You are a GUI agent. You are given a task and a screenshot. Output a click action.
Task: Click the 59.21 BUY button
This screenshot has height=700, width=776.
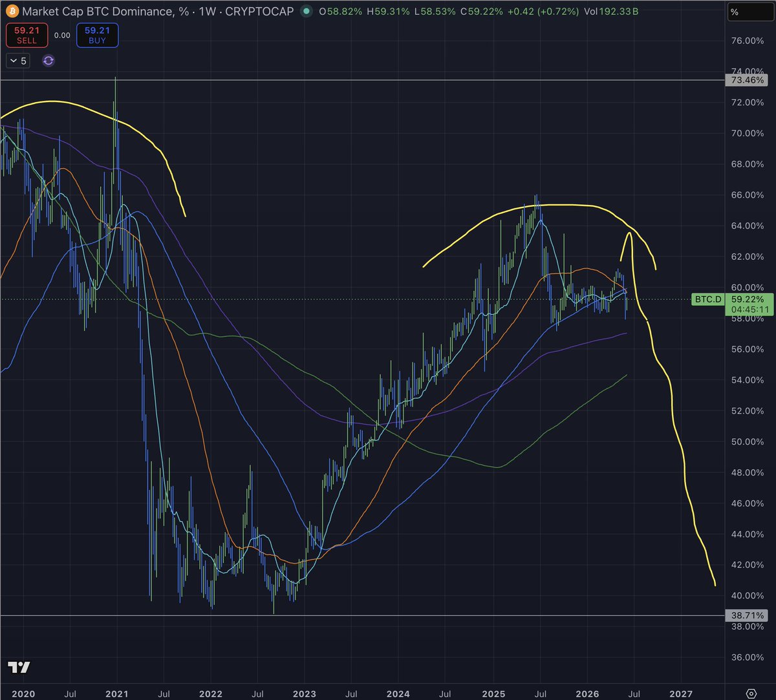pos(99,35)
